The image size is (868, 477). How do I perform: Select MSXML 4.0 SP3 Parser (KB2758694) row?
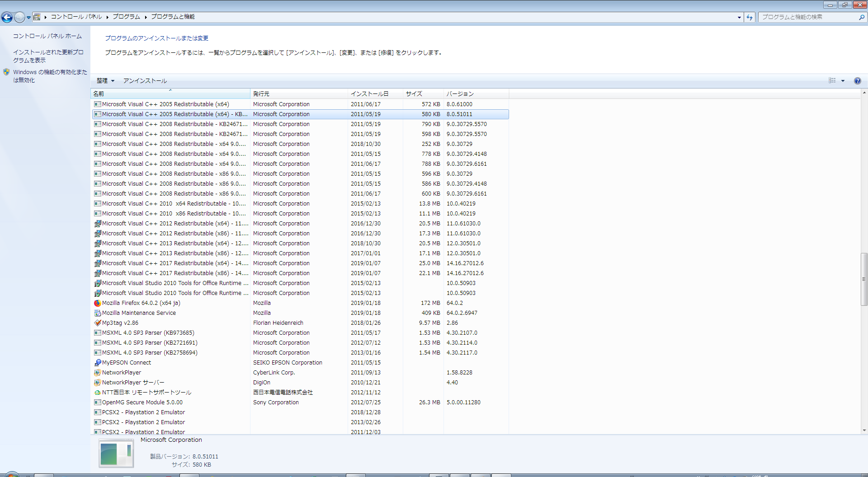click(301, 353)
